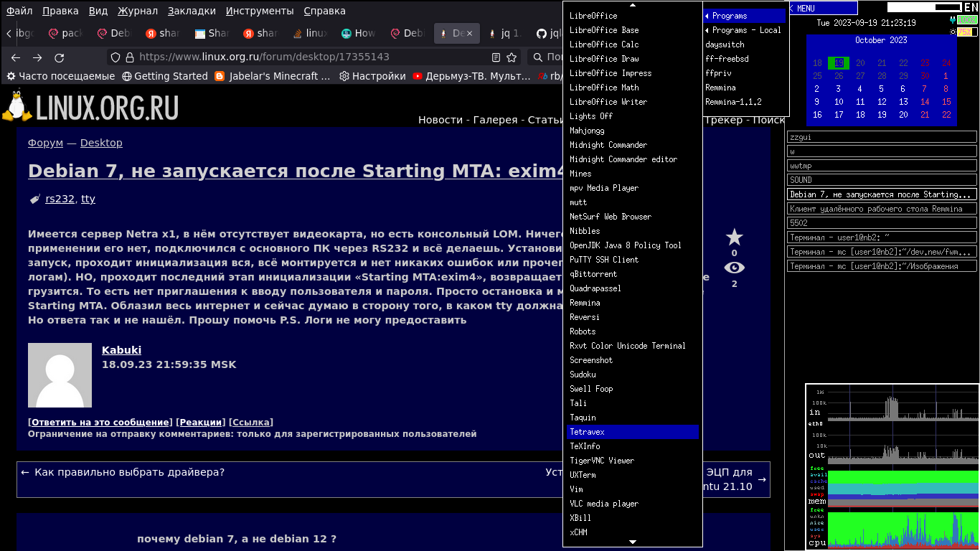The width and height of the screenshot is (980, 551).
Task: Switch to the 'pack' Debian tab
Action: [x=65, y=33]
